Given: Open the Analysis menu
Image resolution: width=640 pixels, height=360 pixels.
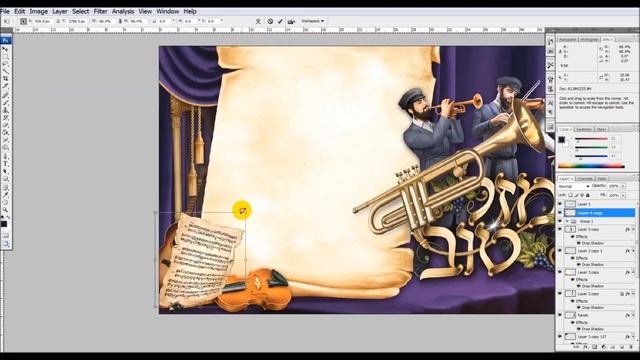Looking at the screenshot, I should [x=123, y=11].
